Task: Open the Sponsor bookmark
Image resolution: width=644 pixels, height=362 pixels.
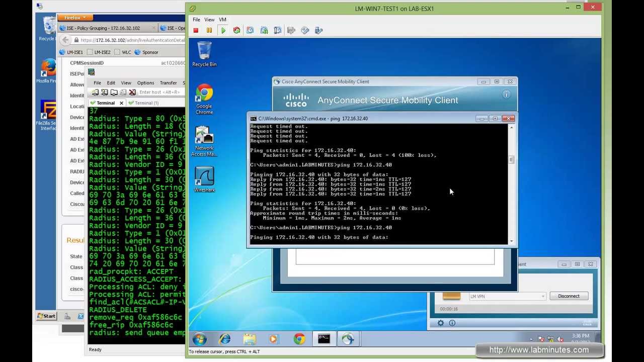Action: [146, 52]
